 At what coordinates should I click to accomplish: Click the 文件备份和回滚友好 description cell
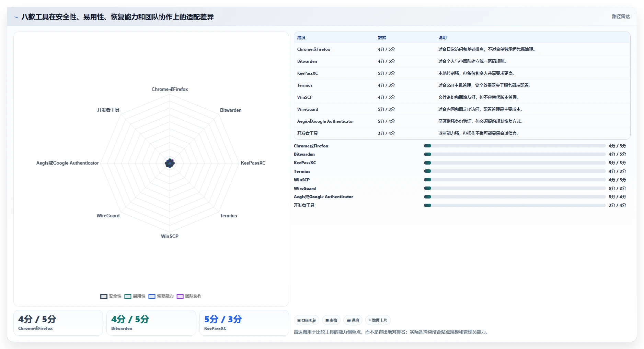(478, 97)
